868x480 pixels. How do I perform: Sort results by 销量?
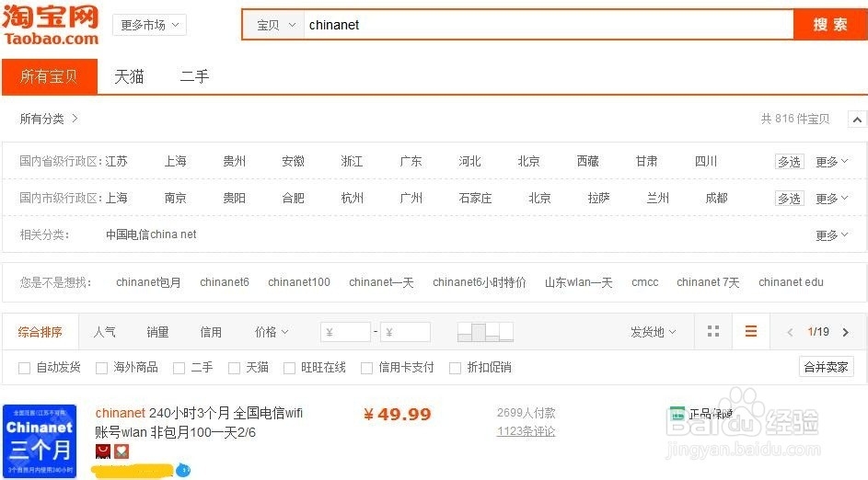coord(157,332)
